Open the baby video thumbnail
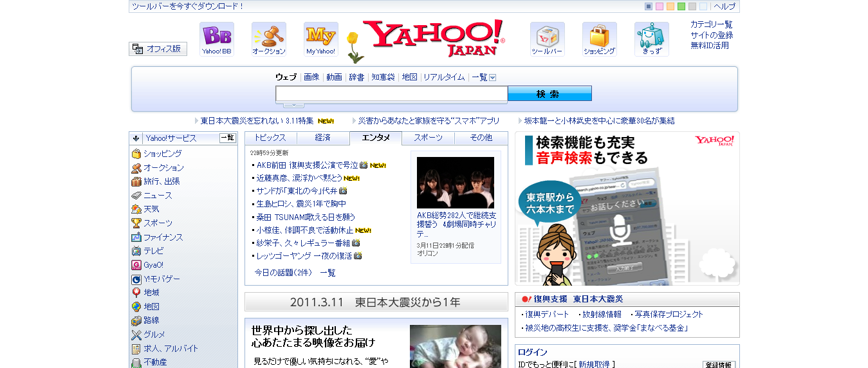Viewport: 868px width, 368px height. 456,346
